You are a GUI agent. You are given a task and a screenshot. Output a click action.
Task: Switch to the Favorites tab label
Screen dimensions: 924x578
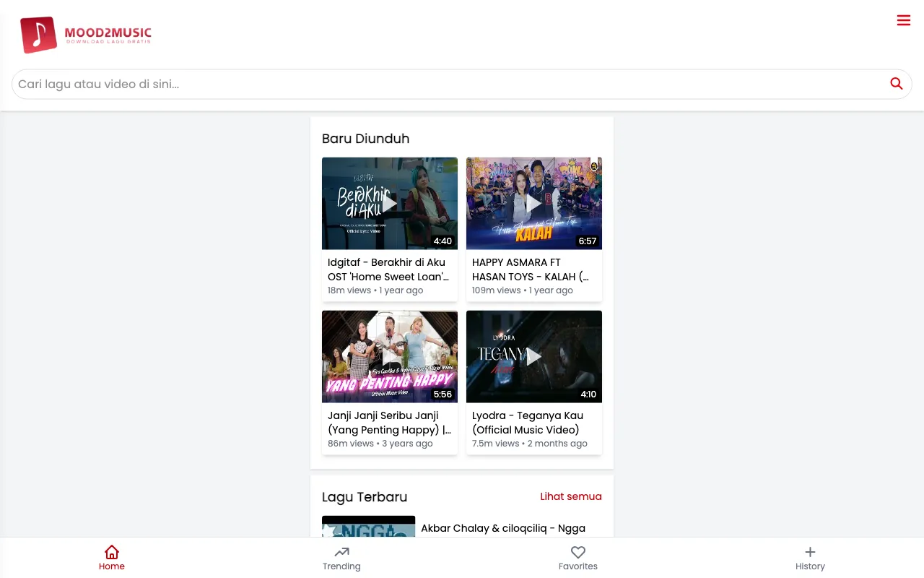pos(578,566)
